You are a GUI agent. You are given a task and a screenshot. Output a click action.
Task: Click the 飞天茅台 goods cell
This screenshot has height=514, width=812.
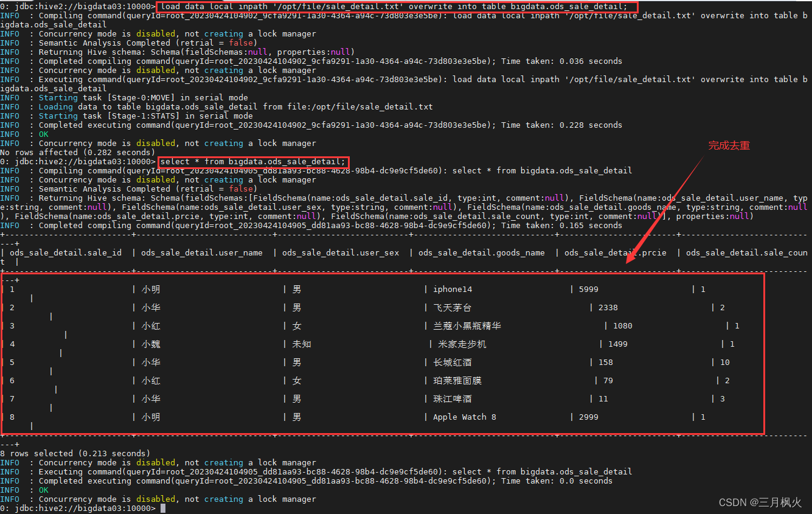453,308
